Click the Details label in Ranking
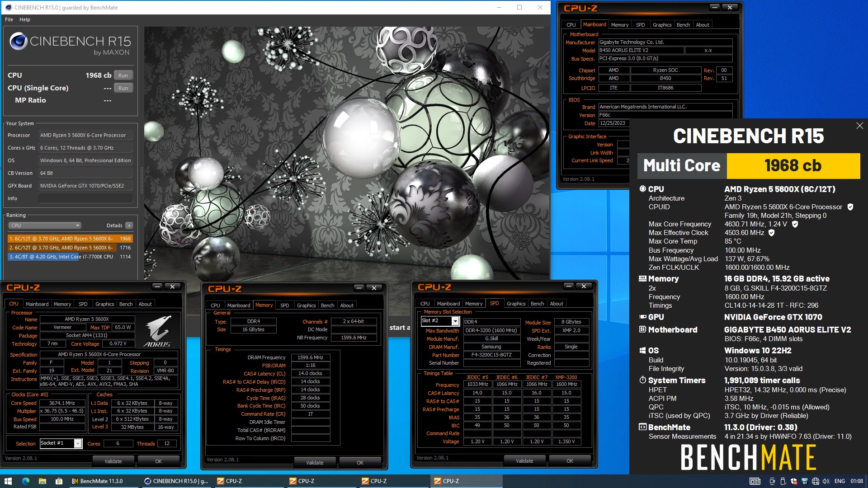The image size is (868, 488). (x=114, y=225)
